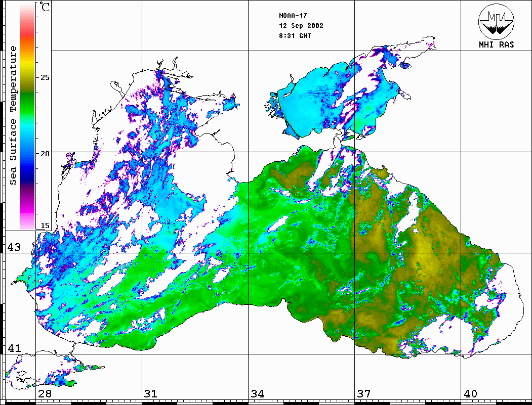The height and width of the screenshot is (405, 532).
Task: Click the "12 Sep 2002" date text
Action: coord(301,26)
